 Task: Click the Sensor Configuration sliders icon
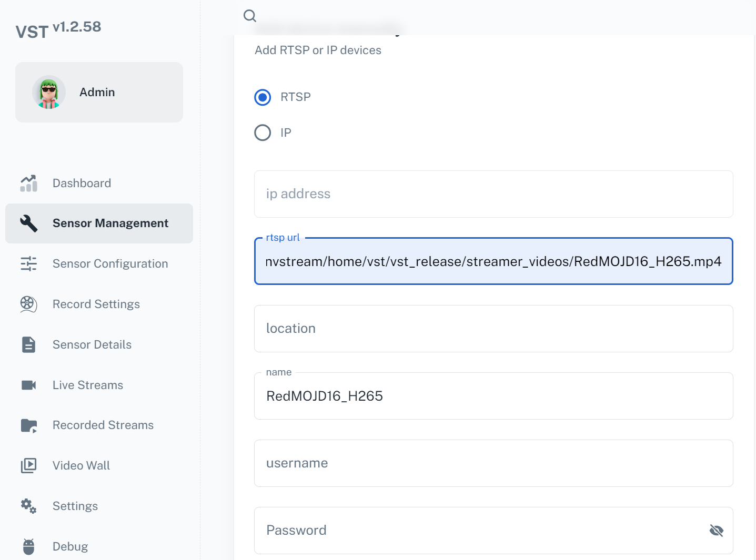tap(28, 263)
